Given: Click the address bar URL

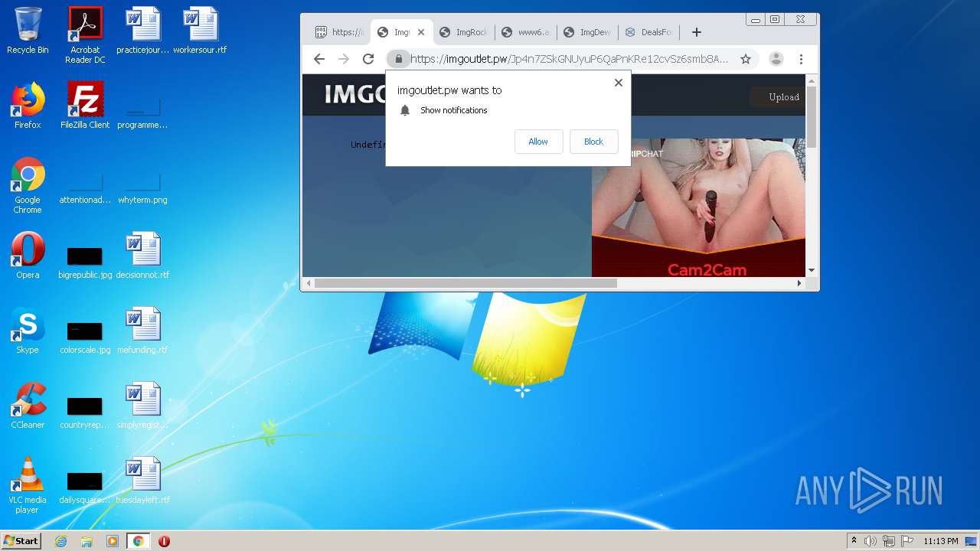Looking at the screenshot, I should (x=570, y=59).
